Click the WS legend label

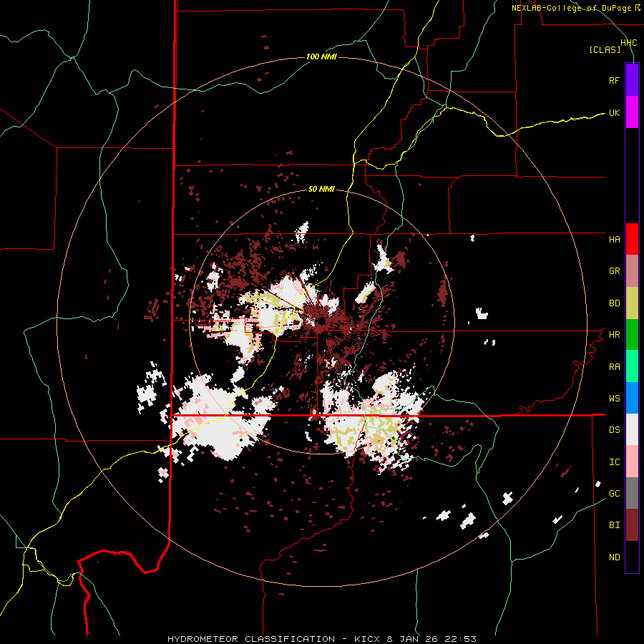614,399
